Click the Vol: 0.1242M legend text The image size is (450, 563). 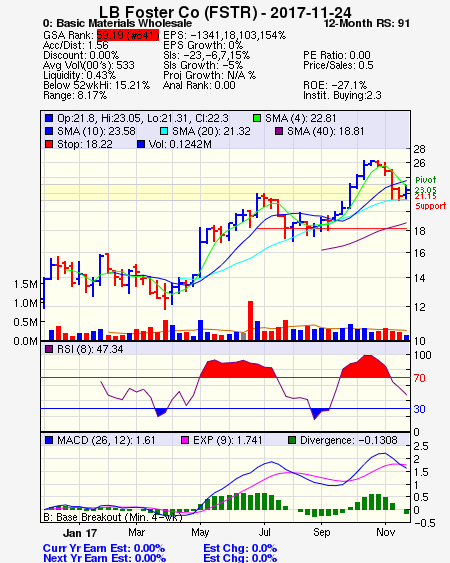click(x=180, y=144)
